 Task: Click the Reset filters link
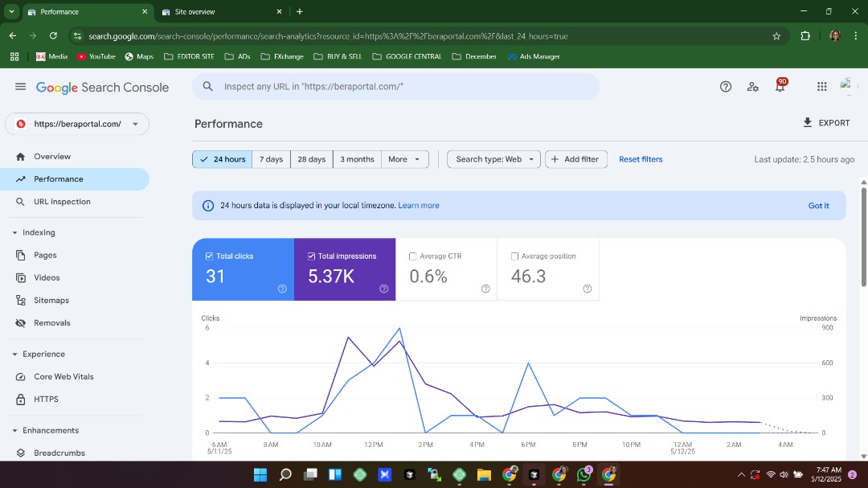641,159
